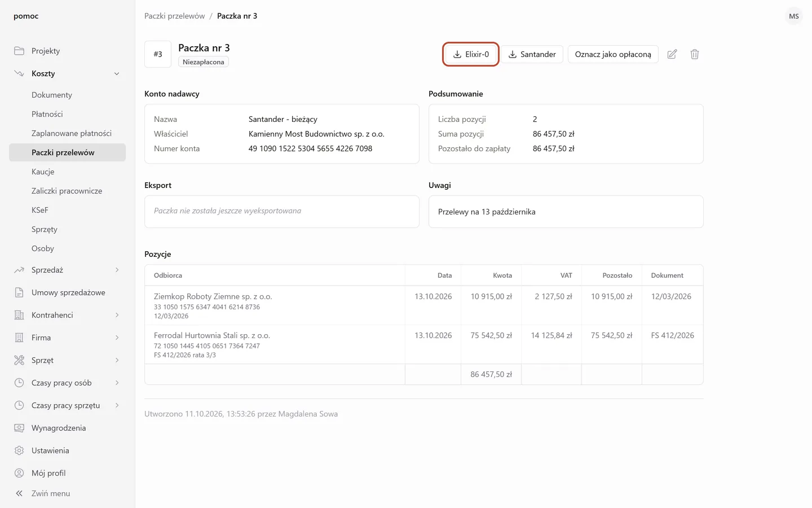
Task: Open the MS user avatar menu
Action: (794, 16)
